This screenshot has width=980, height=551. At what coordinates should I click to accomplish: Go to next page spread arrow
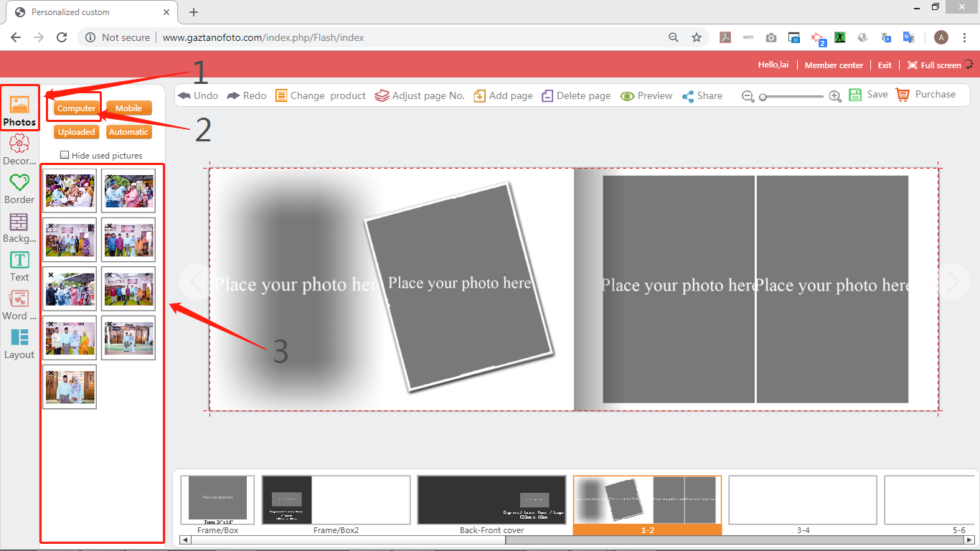click(x=953, y=282)
